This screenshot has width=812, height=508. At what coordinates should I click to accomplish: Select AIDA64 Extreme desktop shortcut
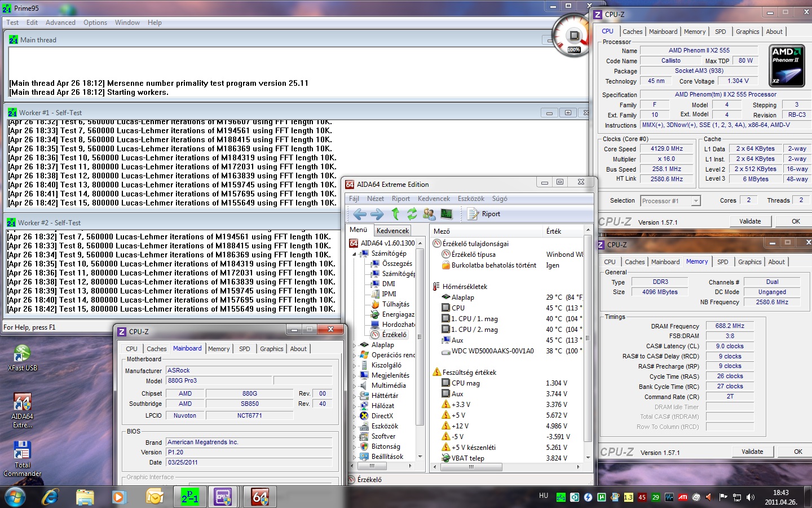tap(22, 410)
